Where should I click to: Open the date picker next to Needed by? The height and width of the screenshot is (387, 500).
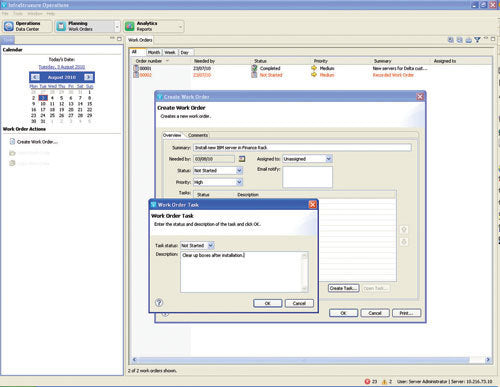tap(242, 159)
